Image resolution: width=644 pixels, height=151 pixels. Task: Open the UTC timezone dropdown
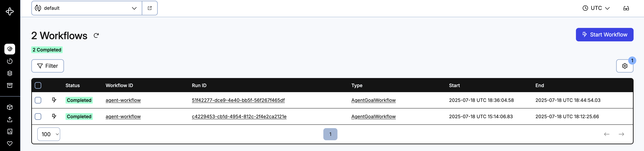pyautogui.click(x=596, y=8)
